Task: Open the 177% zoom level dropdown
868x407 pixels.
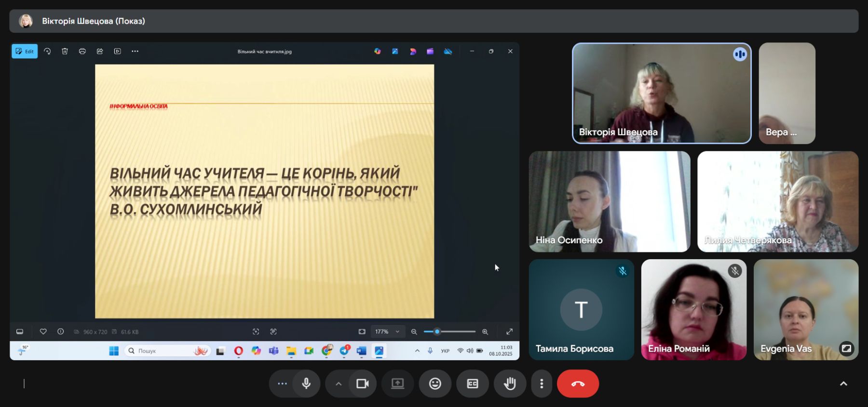Action: click(387, 331)
